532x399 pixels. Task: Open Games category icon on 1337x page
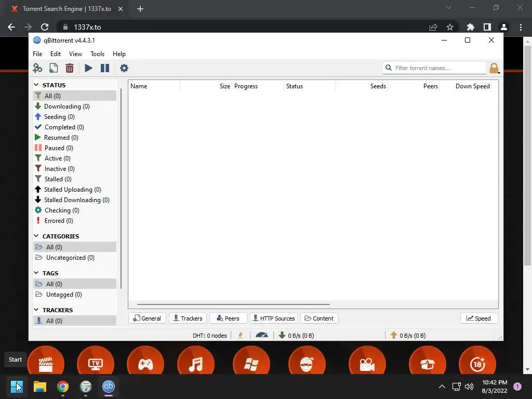click(x=145, y=362)
